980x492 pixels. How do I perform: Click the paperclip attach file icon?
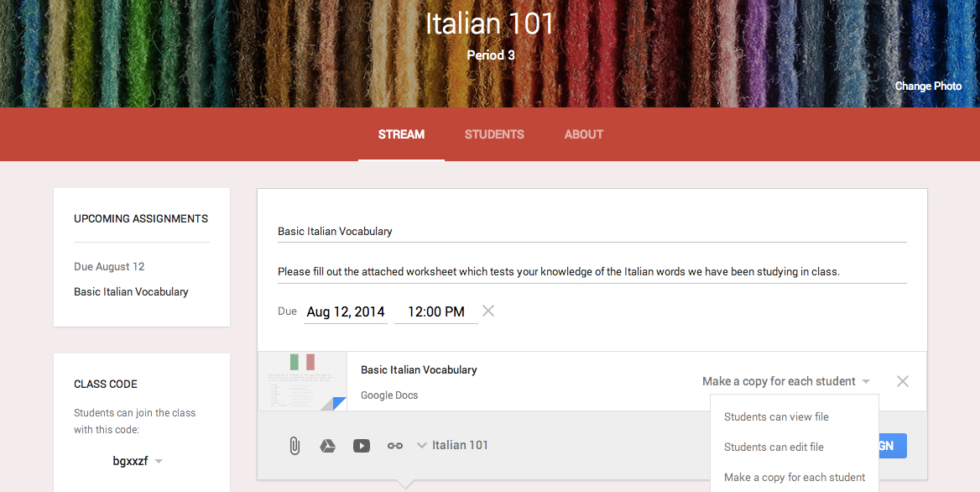click(x=295, y=446)
